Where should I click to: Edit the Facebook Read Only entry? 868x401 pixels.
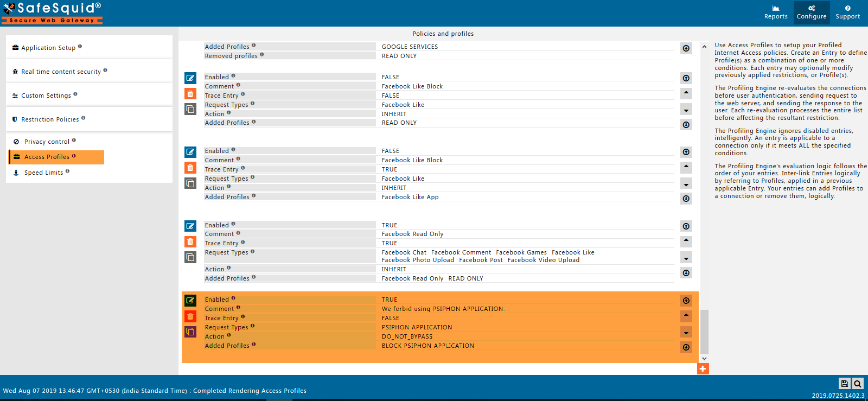[x=190, y=226]
